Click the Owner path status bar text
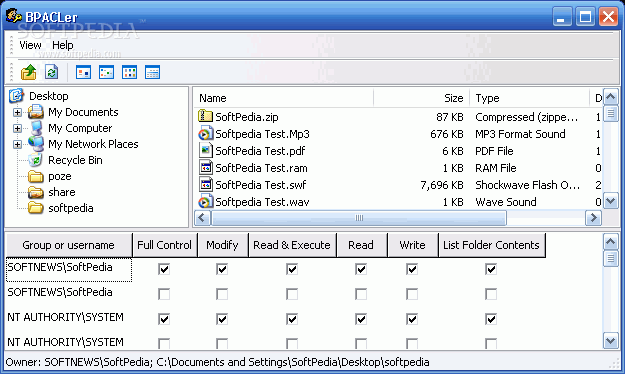Screen dimensions: 625x374 (x=217, y=362)
